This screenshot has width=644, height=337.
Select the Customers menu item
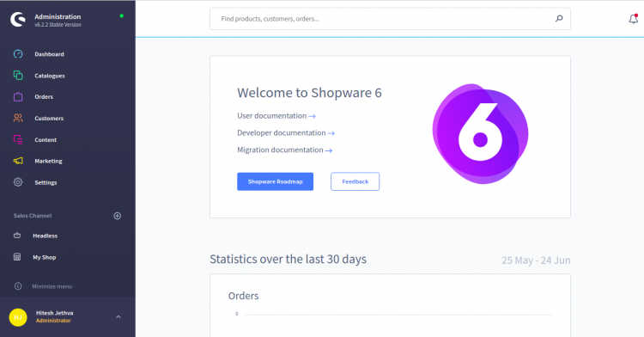(x=49, y=119)
